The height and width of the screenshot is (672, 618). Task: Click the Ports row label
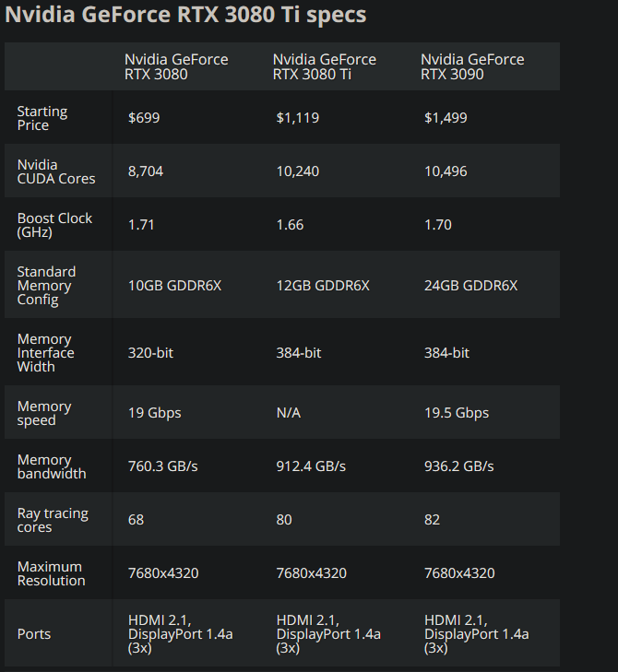34,634
